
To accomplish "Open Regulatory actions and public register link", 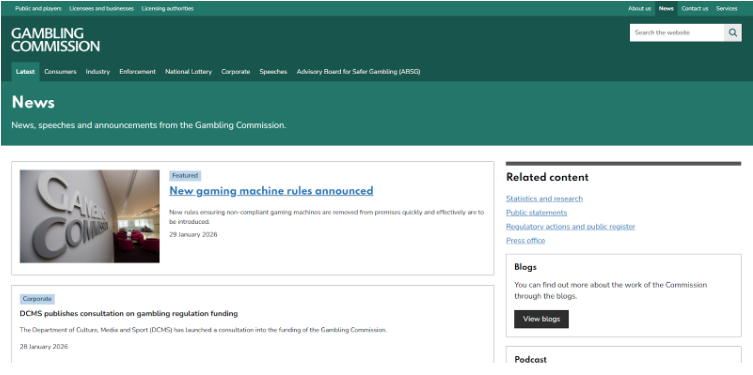I will coord(571,226).
